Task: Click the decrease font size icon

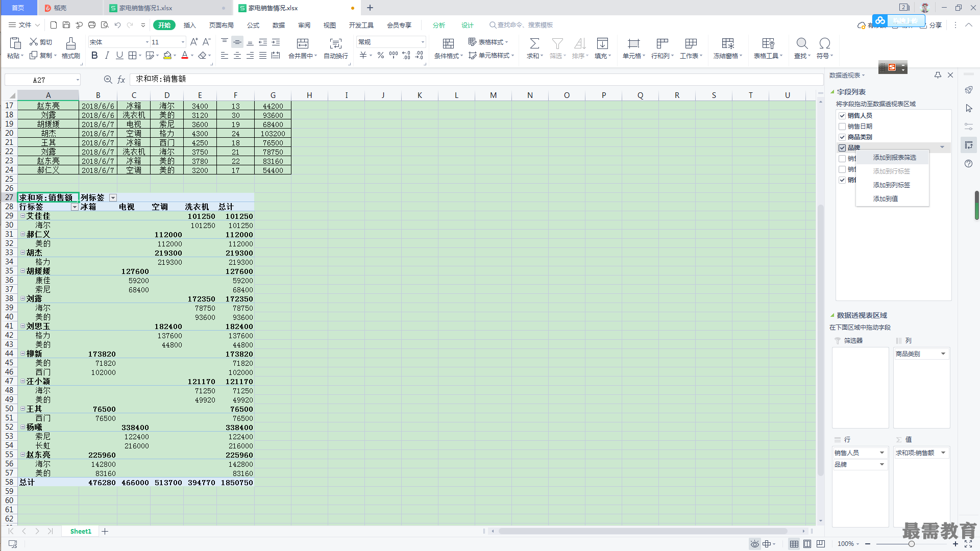Action: [207, 42]
